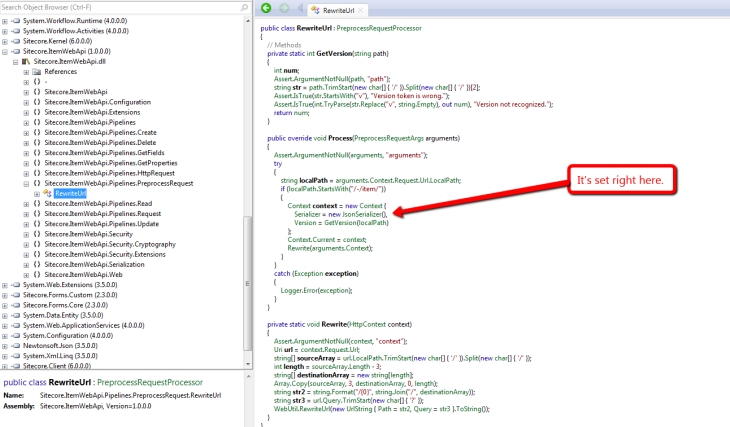Click the References folder icon
This screenshot has width=730, height=427.
click(37, 72)
